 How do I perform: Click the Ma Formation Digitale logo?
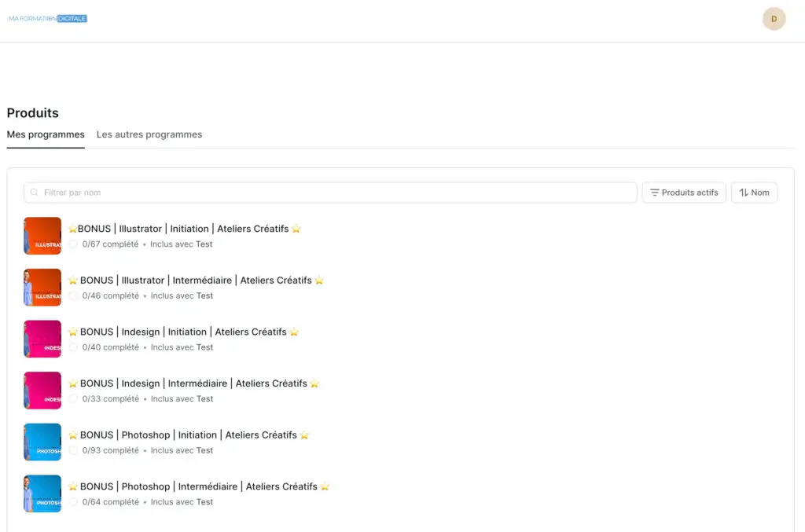pyautogui.click(x=48, y=18)
